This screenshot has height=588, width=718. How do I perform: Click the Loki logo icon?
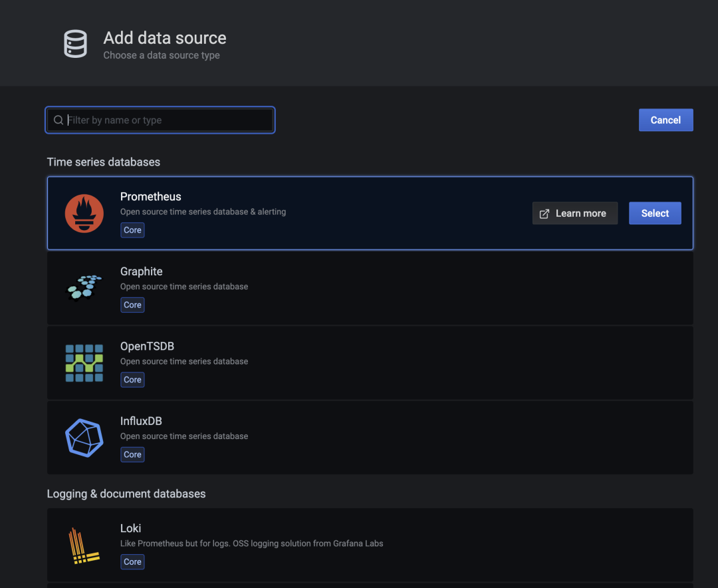(84, 545)
